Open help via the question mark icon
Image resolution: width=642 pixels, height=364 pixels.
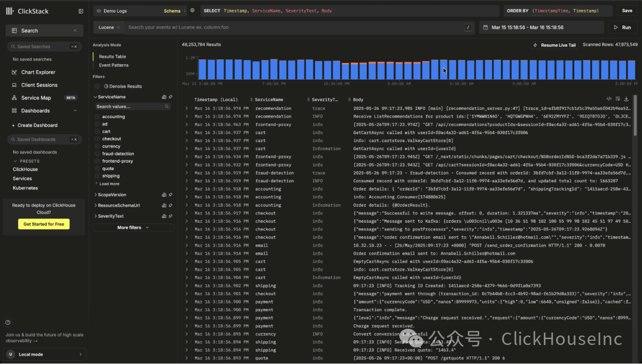click(8, 322)
